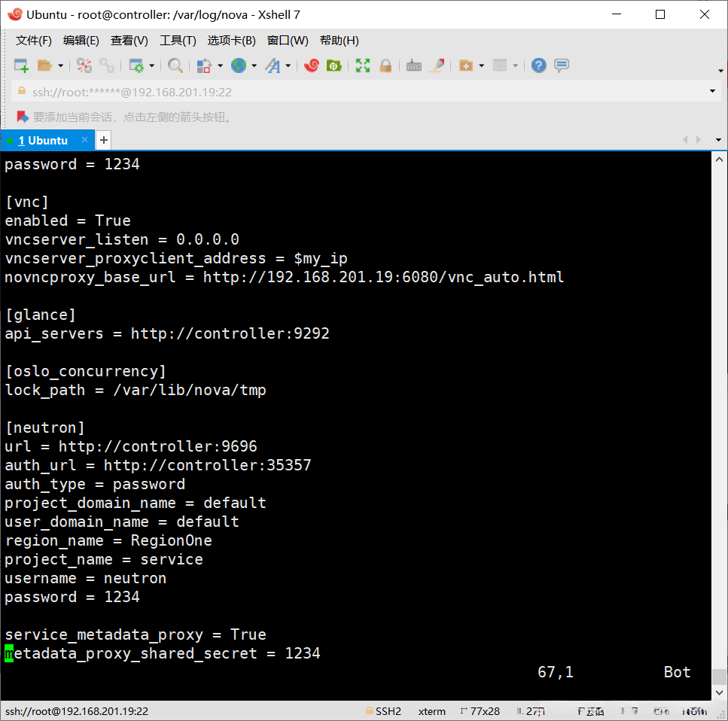This screenshot has width=728, height=721.
Task: Open the 文件(F) menu
Action: point(33,41)
